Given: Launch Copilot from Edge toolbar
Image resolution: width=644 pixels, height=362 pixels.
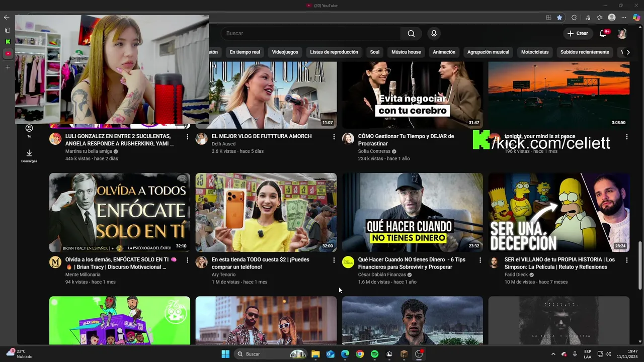Looking at the screenshot, I should [636, 18].
